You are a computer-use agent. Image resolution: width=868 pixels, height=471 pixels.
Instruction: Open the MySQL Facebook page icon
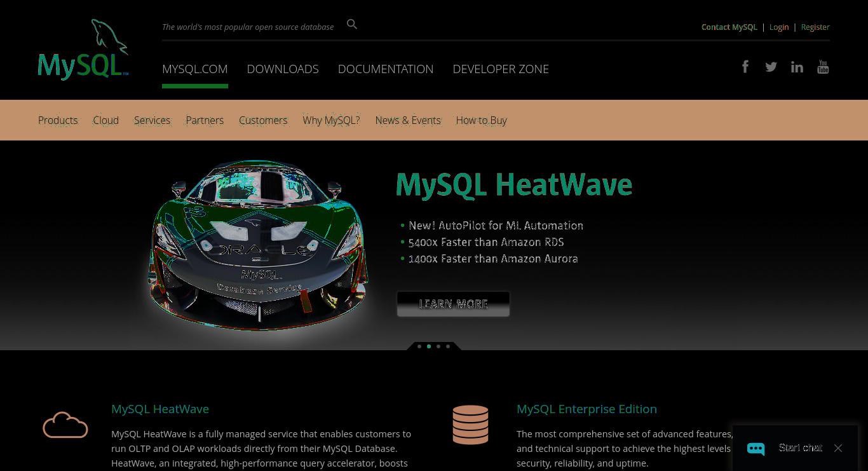(745, 67)
